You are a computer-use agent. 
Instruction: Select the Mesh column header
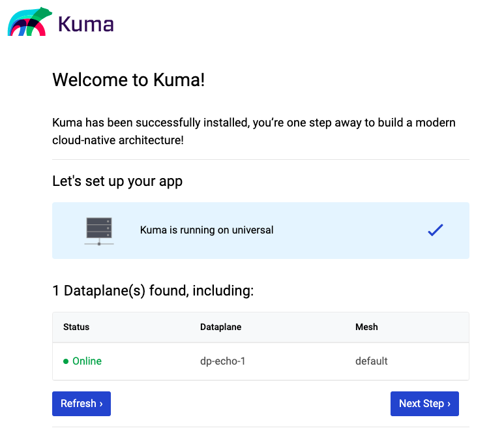point(366,327)
